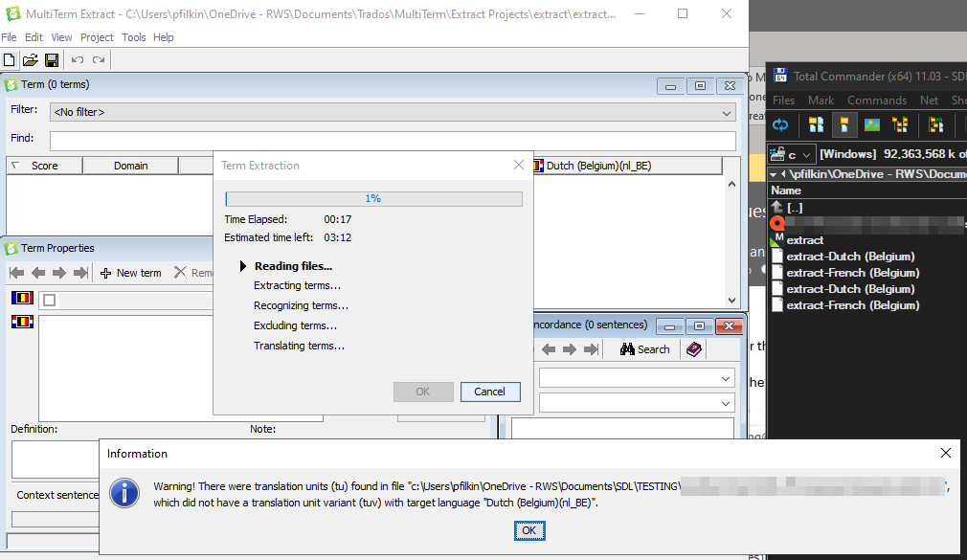The width and height of the screenshot is (967, 560).
Task: Click the Search binoculars button in Concordance
Action: pos(644,349)
